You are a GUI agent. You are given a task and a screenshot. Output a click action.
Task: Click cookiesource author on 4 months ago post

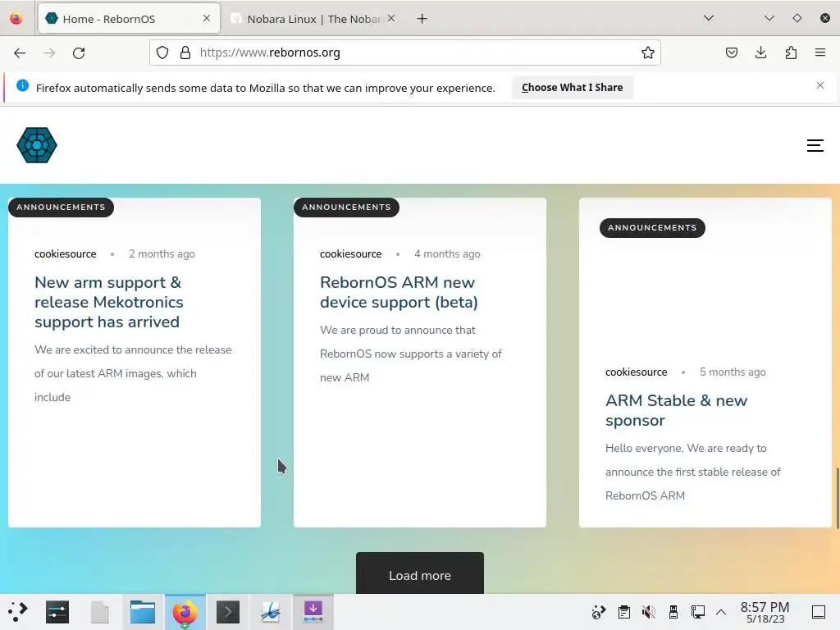351,254
